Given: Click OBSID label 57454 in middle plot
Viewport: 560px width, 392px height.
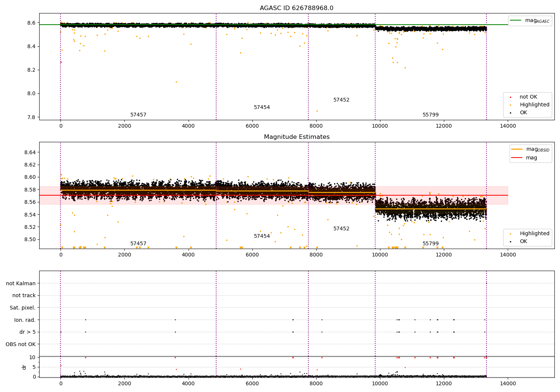Looking at the screenshot, I should point(262,236).
